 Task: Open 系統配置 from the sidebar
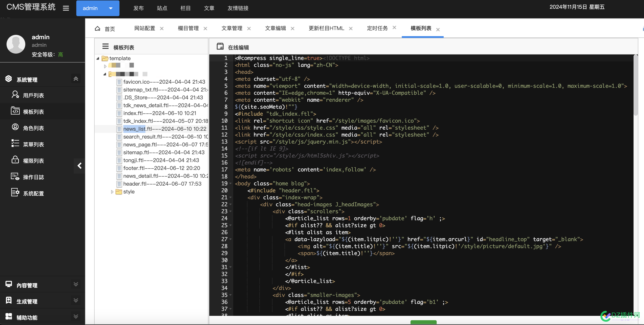click(x=33, y=194)
